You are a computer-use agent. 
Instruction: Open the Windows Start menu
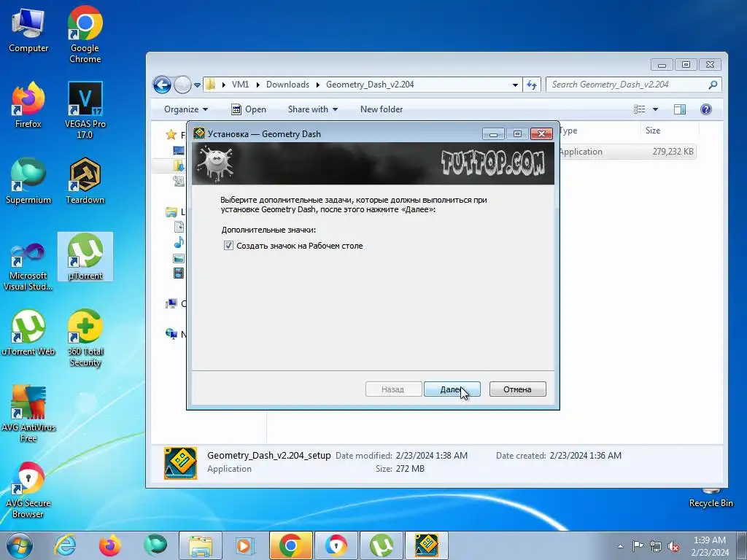[20, 545]
